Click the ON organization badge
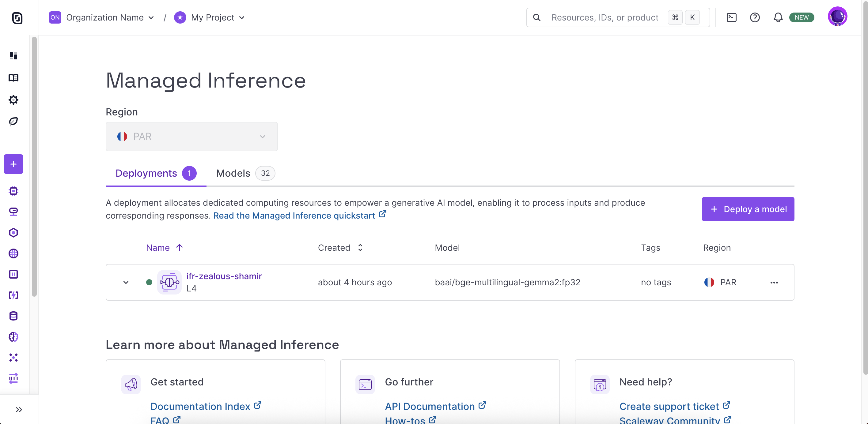This screenshot has height=424, width=868. point(55,17)
